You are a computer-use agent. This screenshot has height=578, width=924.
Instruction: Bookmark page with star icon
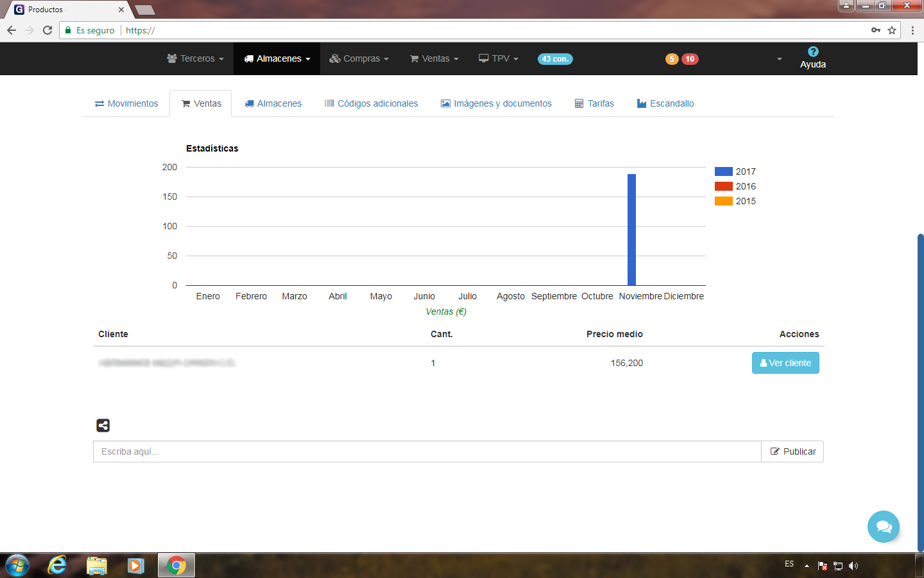tap(892, 30)
